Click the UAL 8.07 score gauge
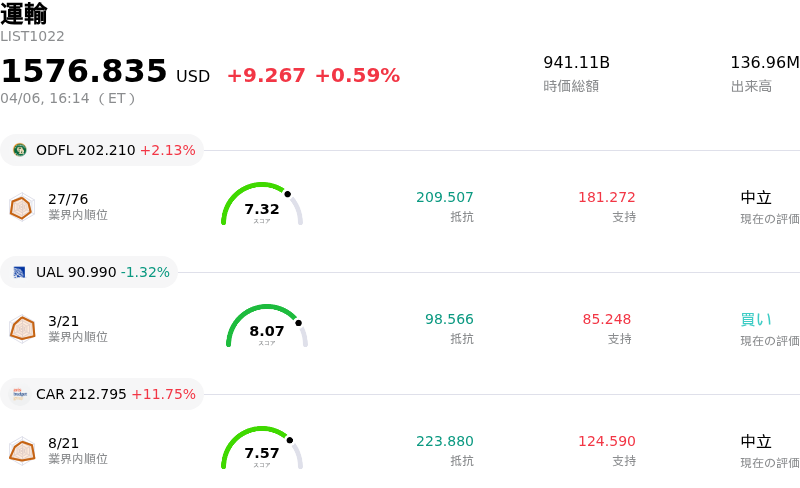The width and height of the screenshot is (800, 488). pyautogui.click(x=267, y=328)
